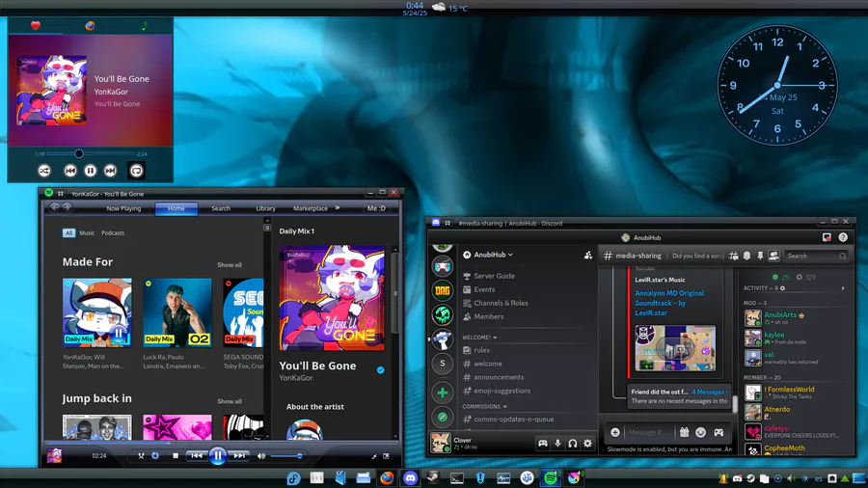The image size is (868, 488).
Task: Explore discoverable servers compass icon
Action: tap(443, 418)
